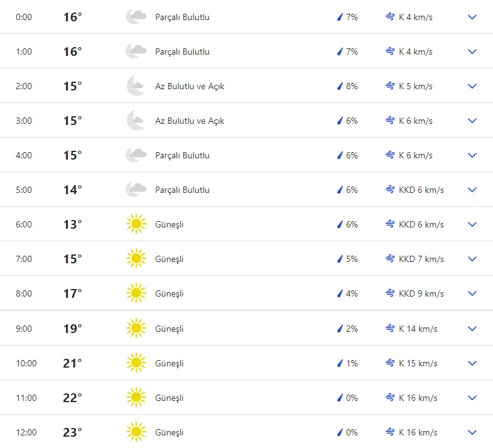Click the 'Parçalı Bulutlu' label at 4:00
Image resolution: width=493 pixels, height=448 pixels.
click(x=182, y=155)
